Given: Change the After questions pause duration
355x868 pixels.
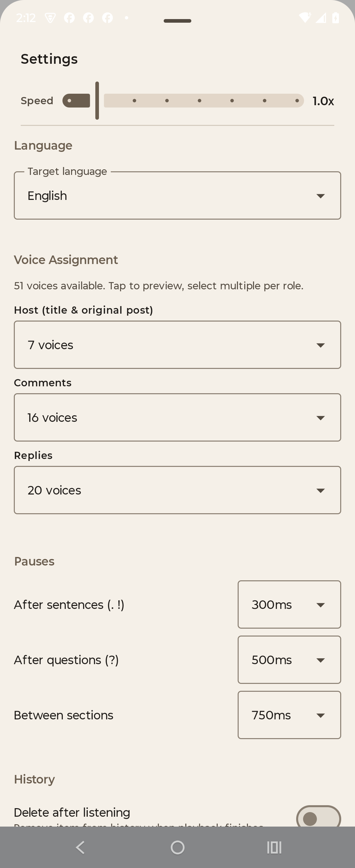Looking at the screenshot, I should (x=289, y=660).
